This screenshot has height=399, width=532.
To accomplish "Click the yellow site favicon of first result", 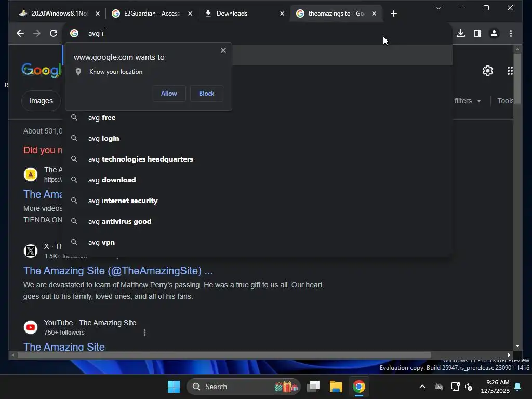I will coord(31,175).
